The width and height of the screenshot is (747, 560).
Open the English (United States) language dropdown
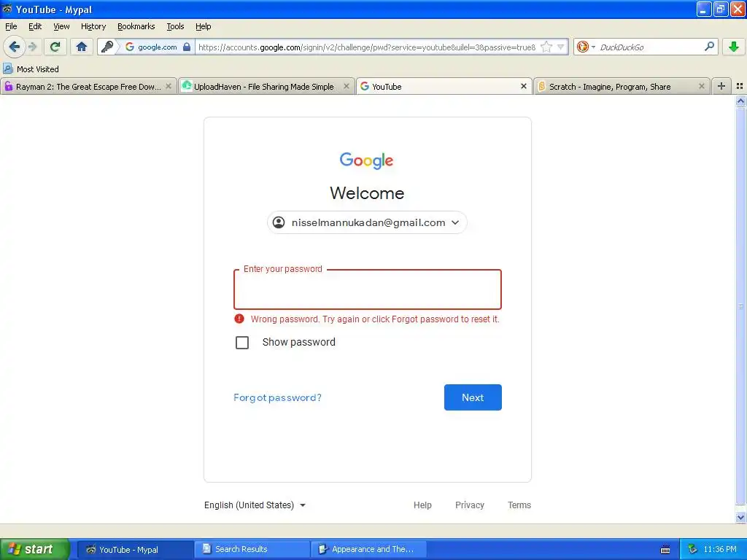click(x=255, y=505)
